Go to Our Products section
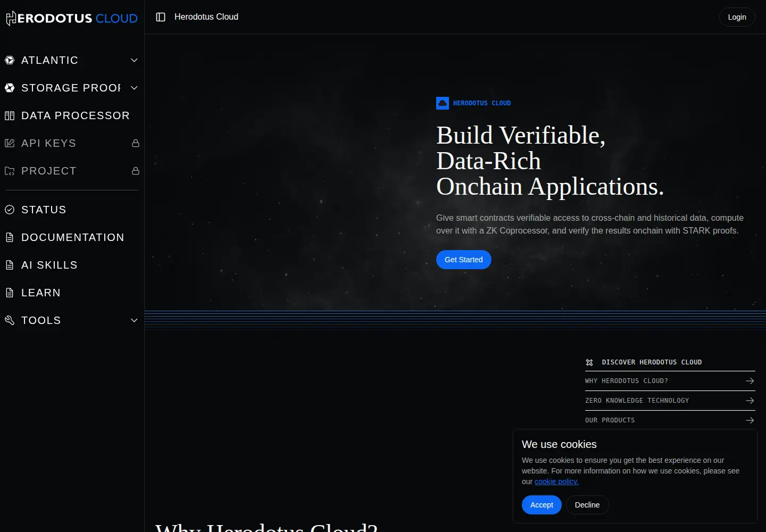Image resolution: width=766 pixels, height=532 pixels. 670,420
